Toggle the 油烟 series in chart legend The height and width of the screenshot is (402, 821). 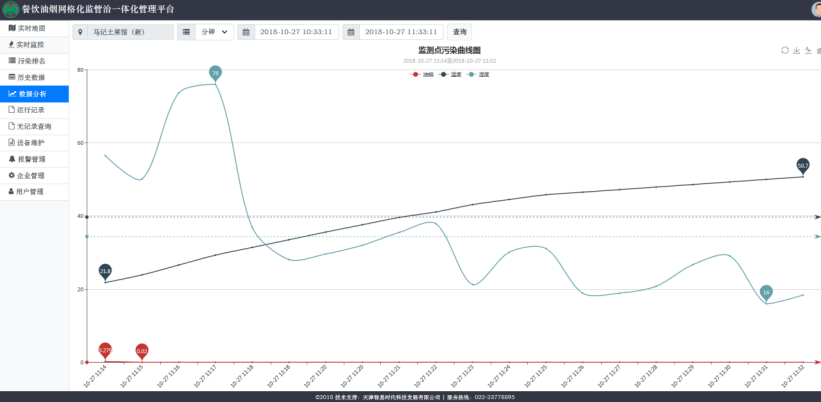[x=421, y=74]
